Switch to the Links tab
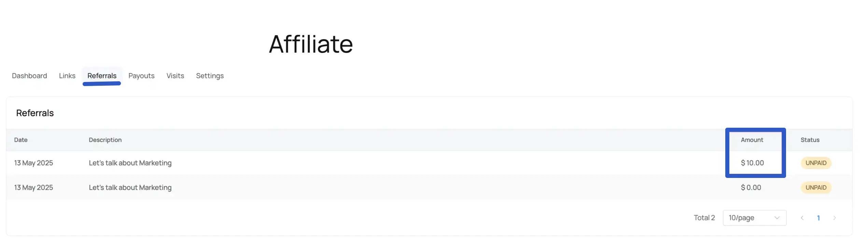Screen dimensions: 868x250 [x=67, y=76]
